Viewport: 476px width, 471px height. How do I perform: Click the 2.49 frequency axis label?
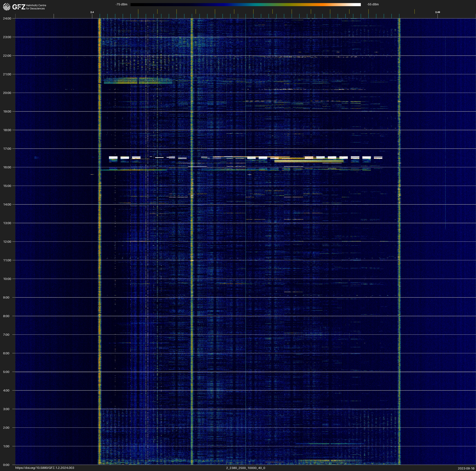tap(437, 12)
